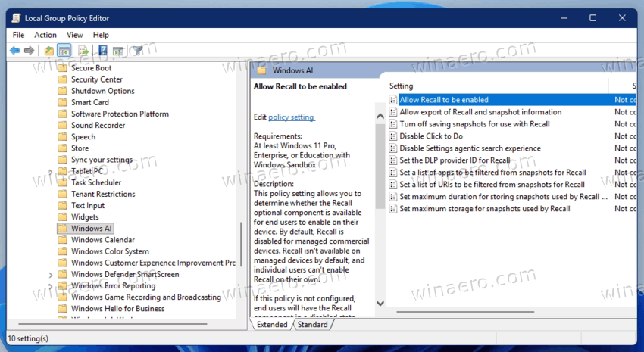Click folder icon beside Smart Card
Viewport: 644px width, 352px height.
(62, 102)
